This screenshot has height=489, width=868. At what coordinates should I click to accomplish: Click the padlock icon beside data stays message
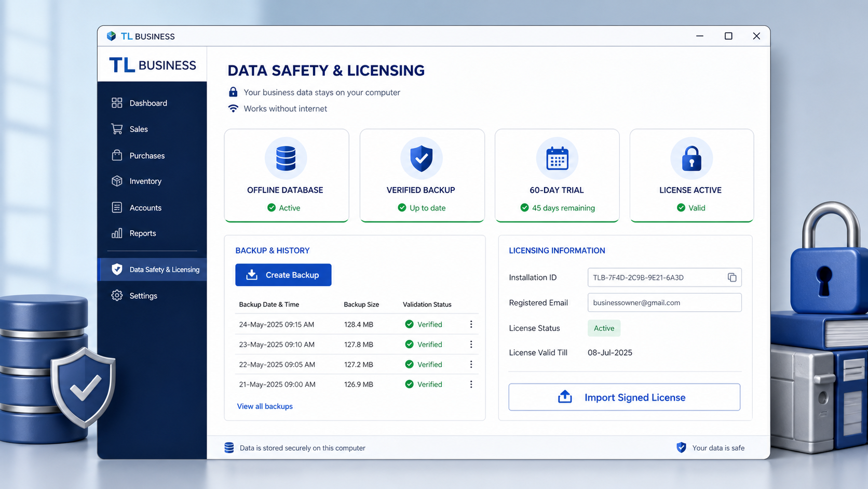pyautogui.click(x=233, y=92)
